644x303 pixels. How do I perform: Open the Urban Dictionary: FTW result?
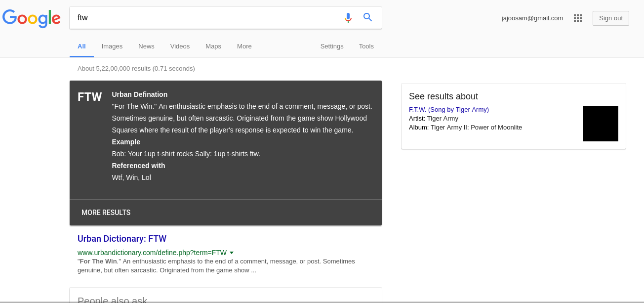tap(122, 239)
